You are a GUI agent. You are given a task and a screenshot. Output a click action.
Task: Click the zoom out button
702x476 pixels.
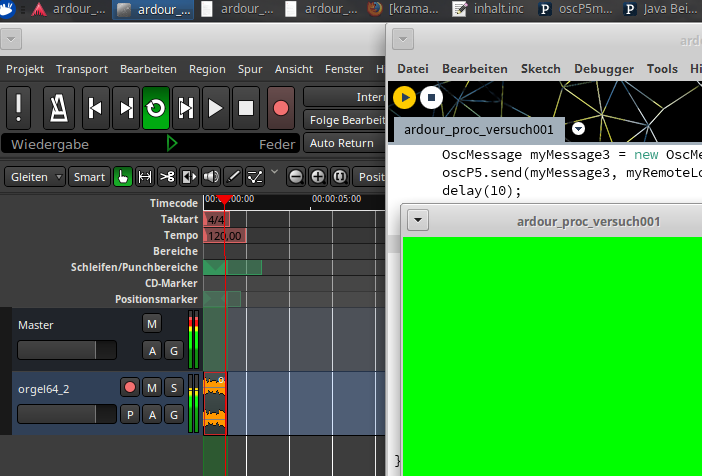tap(296, 177)
